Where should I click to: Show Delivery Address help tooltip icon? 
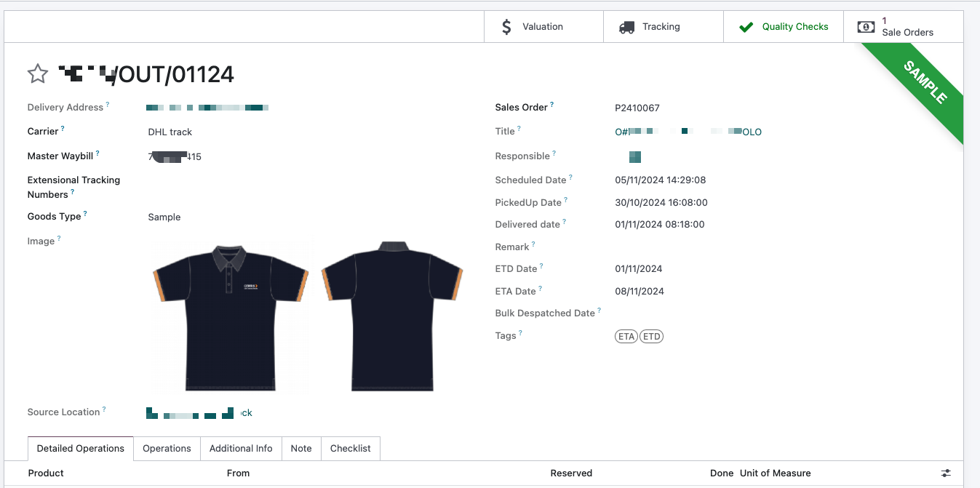(x=108, y=105)
